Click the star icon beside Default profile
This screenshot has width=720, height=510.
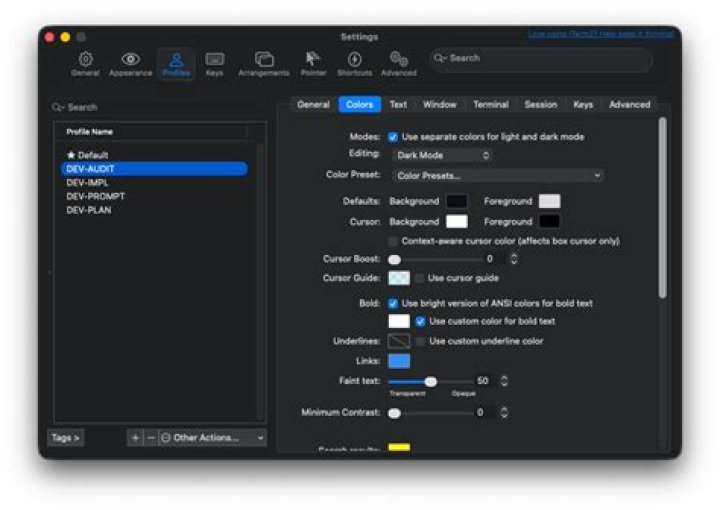pos(71,155)
